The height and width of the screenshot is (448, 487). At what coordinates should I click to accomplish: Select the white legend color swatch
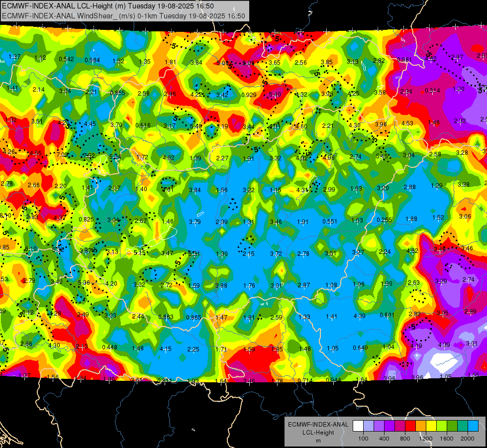coord(358,426)
